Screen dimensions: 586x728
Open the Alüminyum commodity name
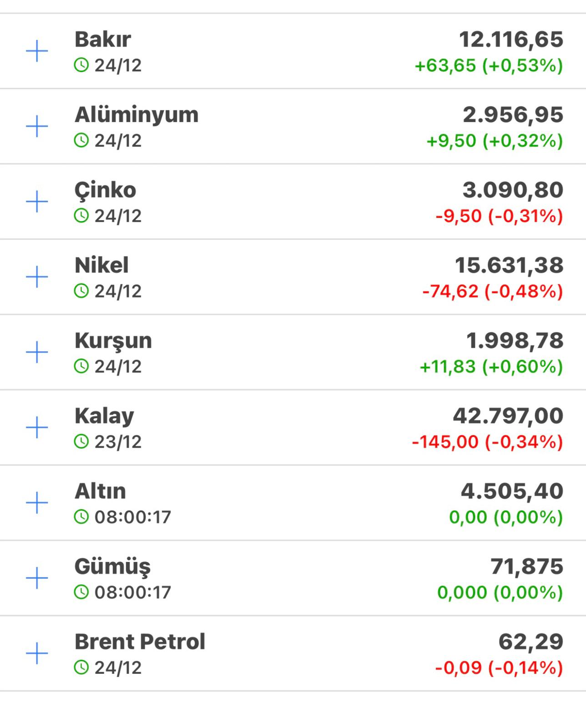click(136, 115)
